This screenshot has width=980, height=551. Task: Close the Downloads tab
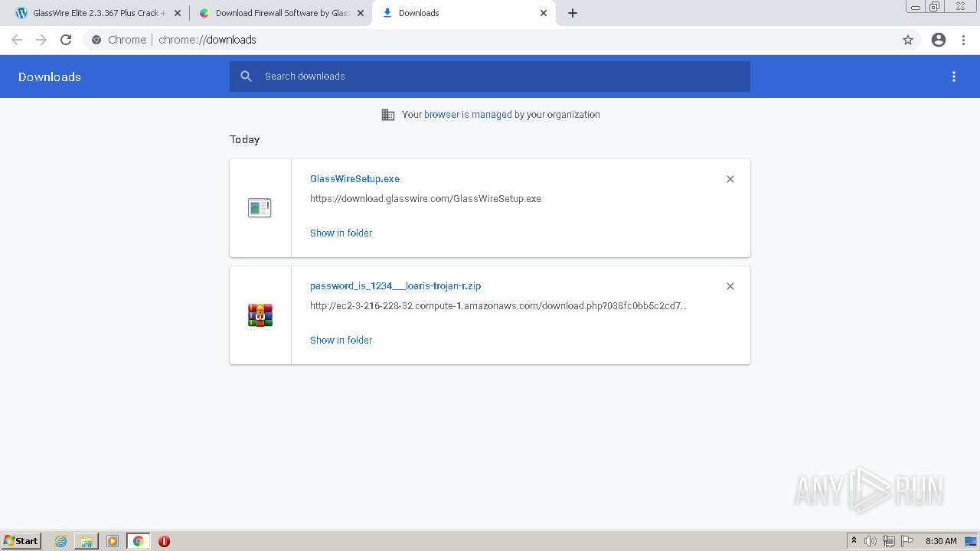544,13
